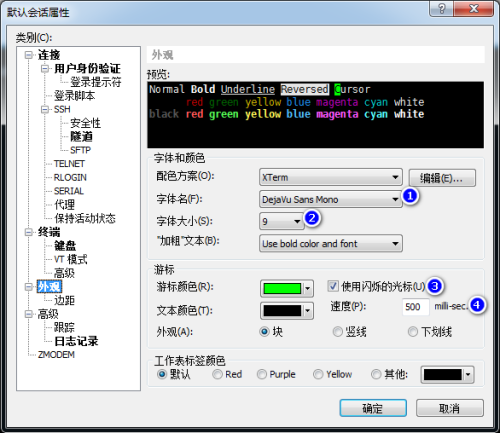Open 登录提示符 settings
The height and width of the screenshot is (433, 500).
click(x=96, y=82)
